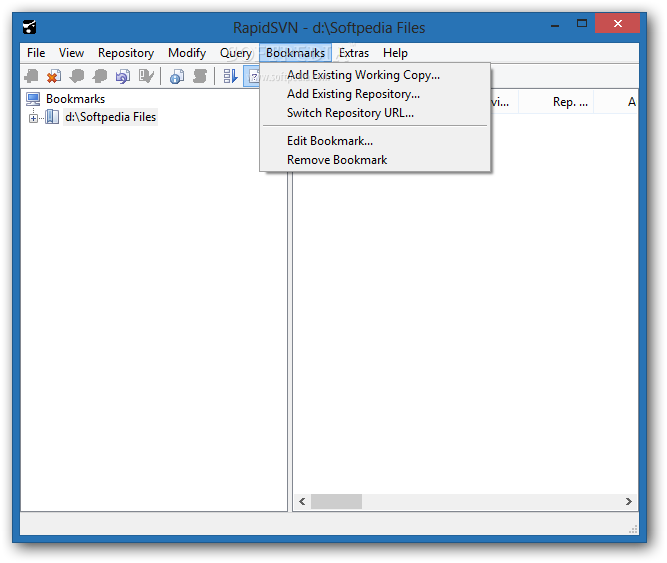Click the RapidSVN app icon in title bar
Image resolution: width=667 pixels, height=563 pixels.
29,27
